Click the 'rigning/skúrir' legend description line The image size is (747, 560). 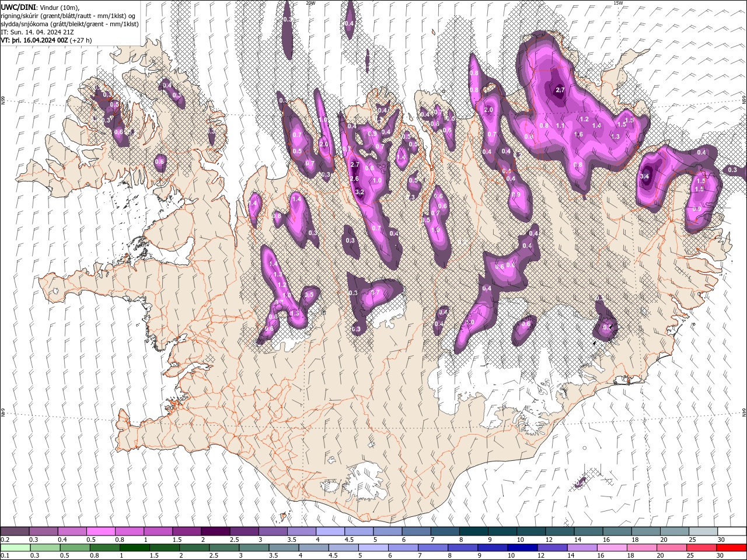coord(68,15)
